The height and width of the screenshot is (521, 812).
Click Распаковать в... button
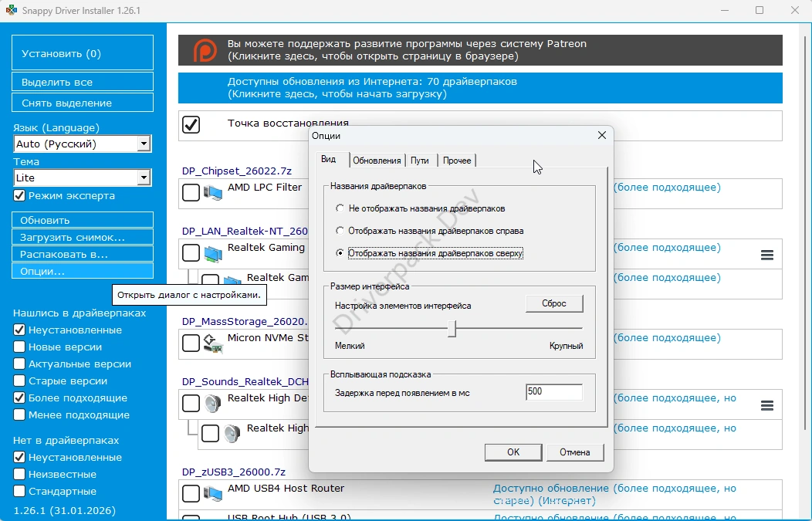pyautogui.click(x=83, y=254)
